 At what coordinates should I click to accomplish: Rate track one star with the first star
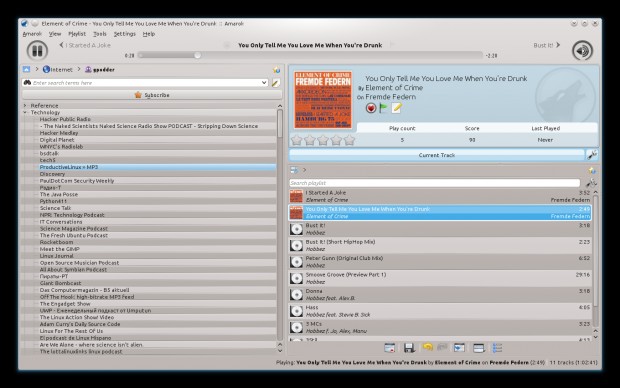(297, 140)
